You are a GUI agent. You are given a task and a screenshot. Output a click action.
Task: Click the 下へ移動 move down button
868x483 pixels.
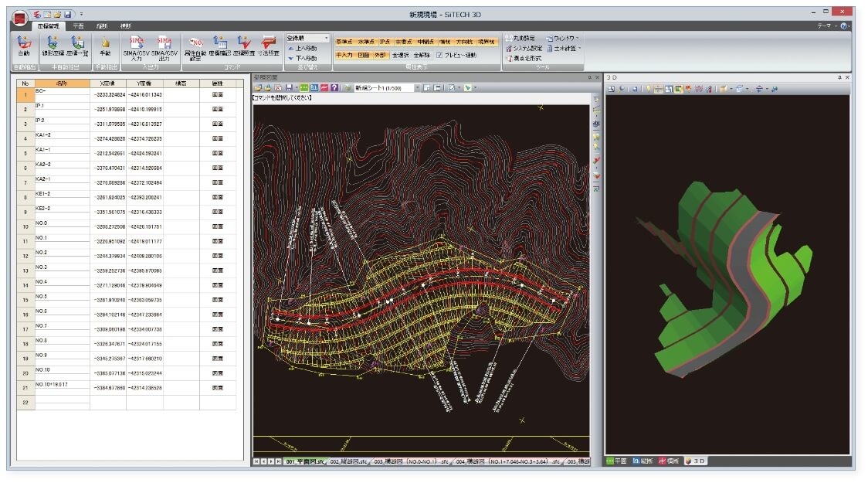pyautogui.click(x=302, y=58)
